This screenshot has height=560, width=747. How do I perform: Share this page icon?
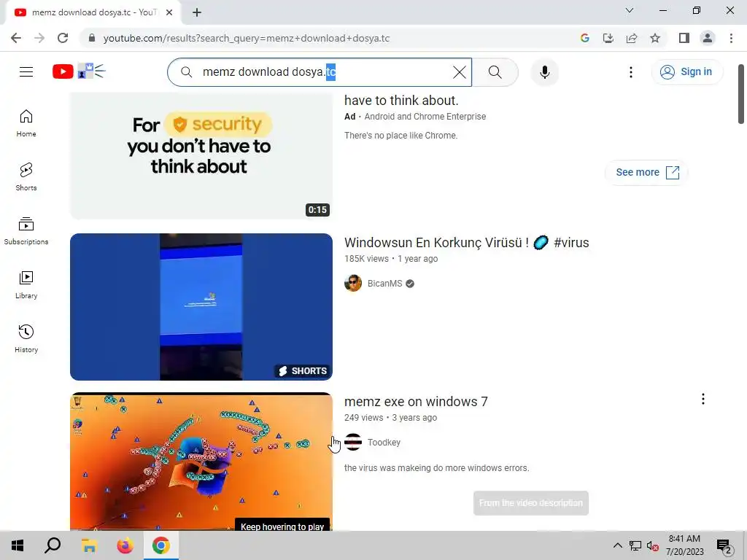632,38
